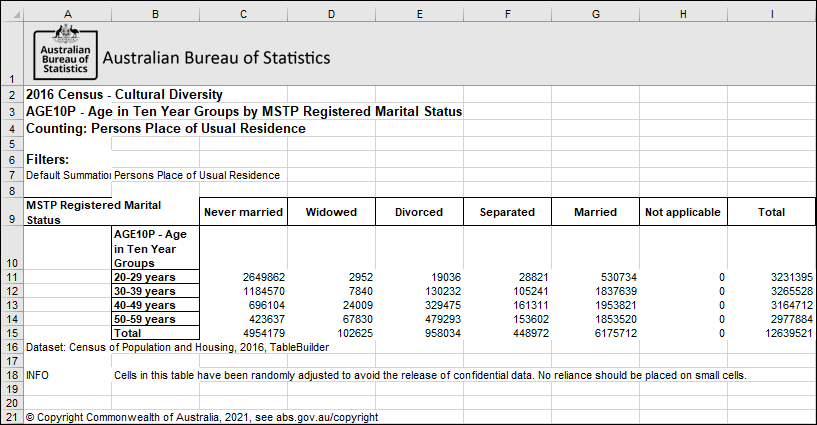817x425 pixels.
Task: Select row 9 header
Action: tap(12, 211)
